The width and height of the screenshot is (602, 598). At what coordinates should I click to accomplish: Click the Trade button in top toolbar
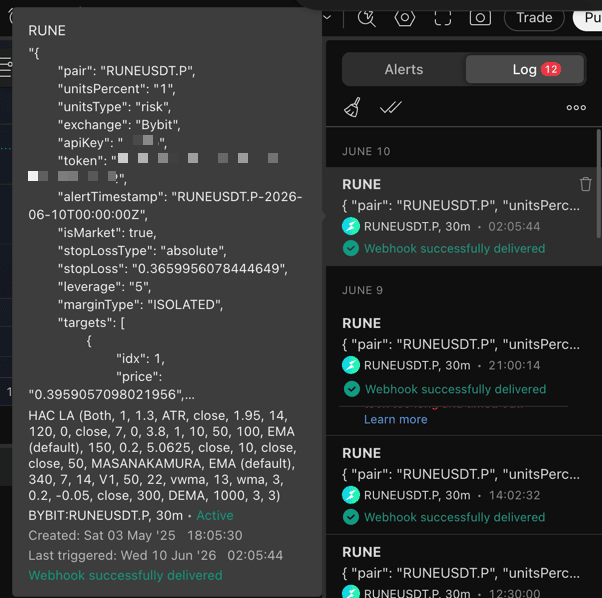click(534, 18)
